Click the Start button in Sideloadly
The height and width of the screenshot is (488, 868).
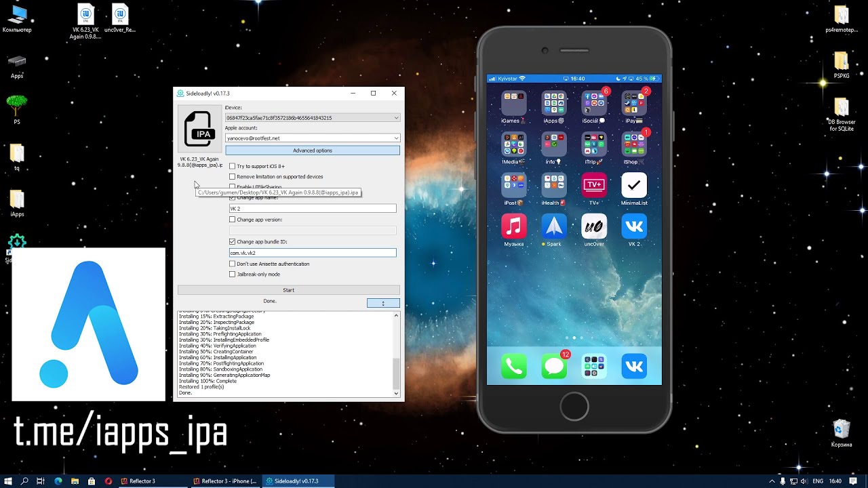tap(289, 290)
